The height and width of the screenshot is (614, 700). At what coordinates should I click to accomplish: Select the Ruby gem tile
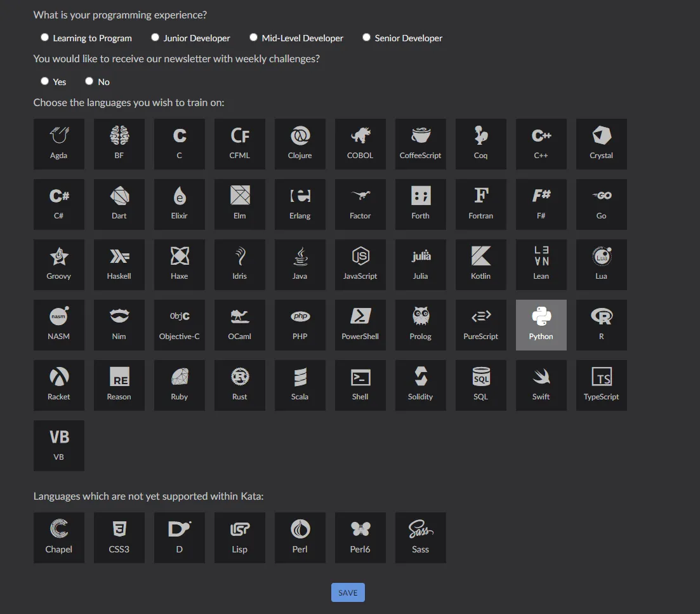[x=180, y=385]
